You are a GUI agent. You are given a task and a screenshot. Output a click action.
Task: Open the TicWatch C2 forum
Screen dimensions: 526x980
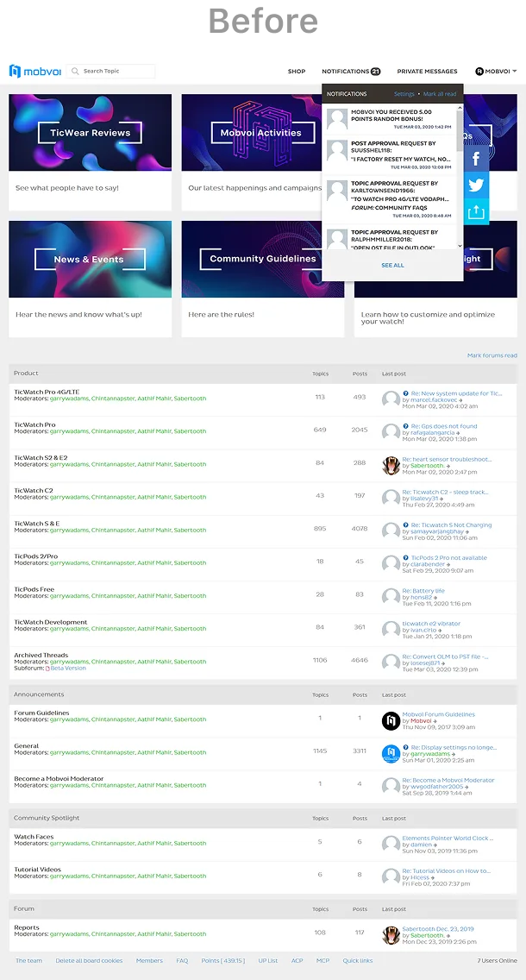(34, 491)
